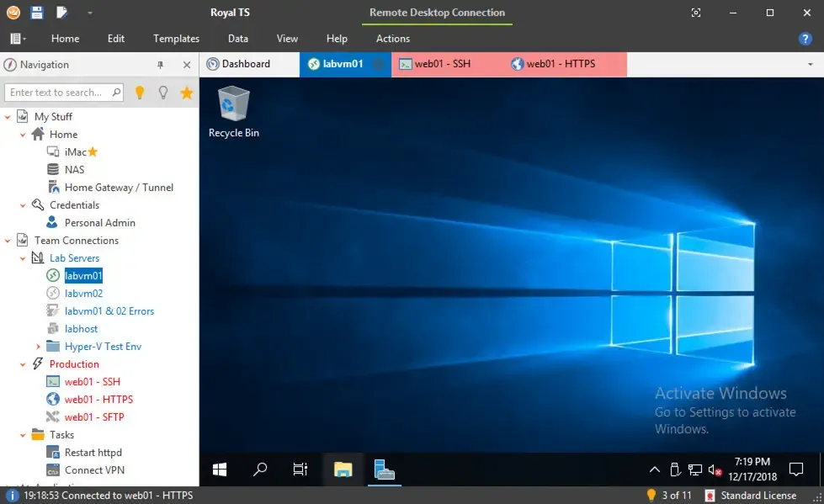The width and height of the screenshot is (824, 504).
Task: Toggle the yellow lightbulb filter in navigation panel
Action: (140, 92)
